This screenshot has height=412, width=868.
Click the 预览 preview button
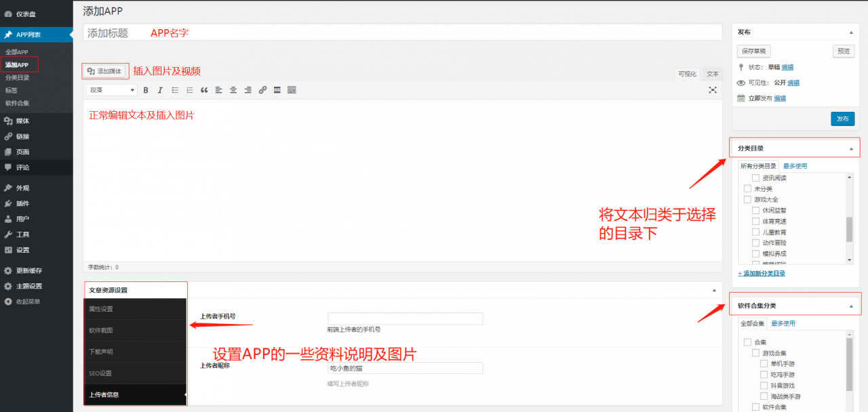[x=843, y=51]
